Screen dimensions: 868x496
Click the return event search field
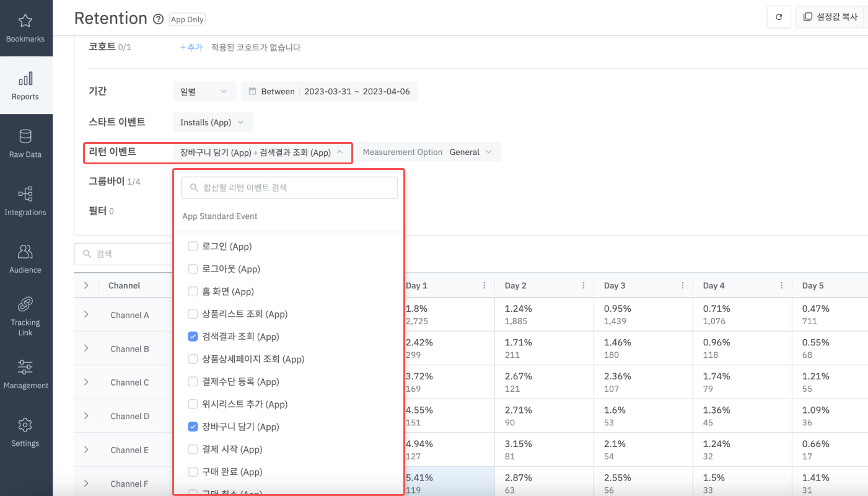289,187
